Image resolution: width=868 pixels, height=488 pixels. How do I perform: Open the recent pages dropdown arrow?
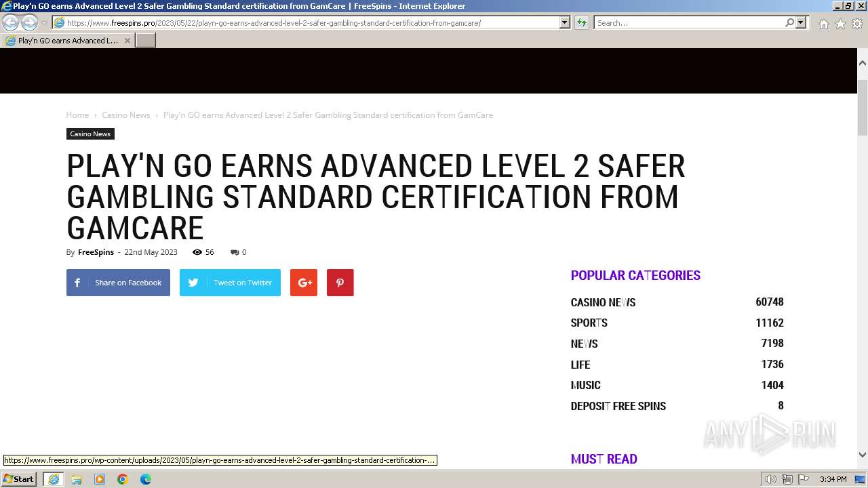point(44,23)
